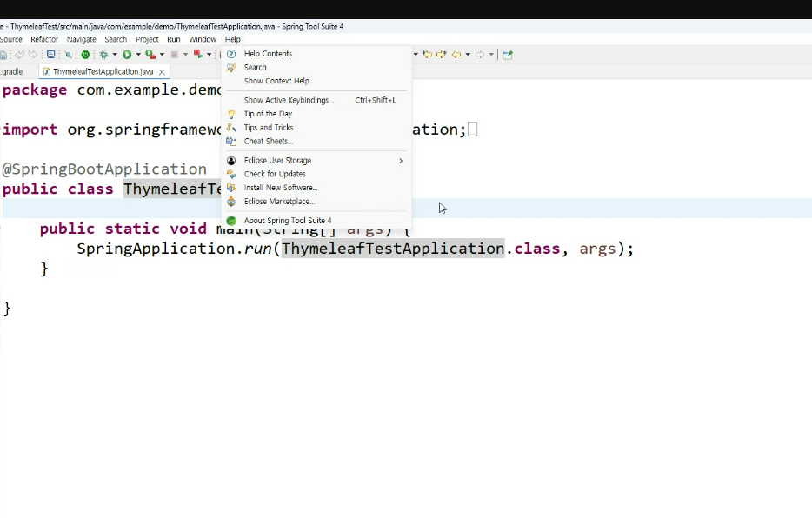
Task: Open the Stop dropdown arrow
Action: [x=185, y=55]
